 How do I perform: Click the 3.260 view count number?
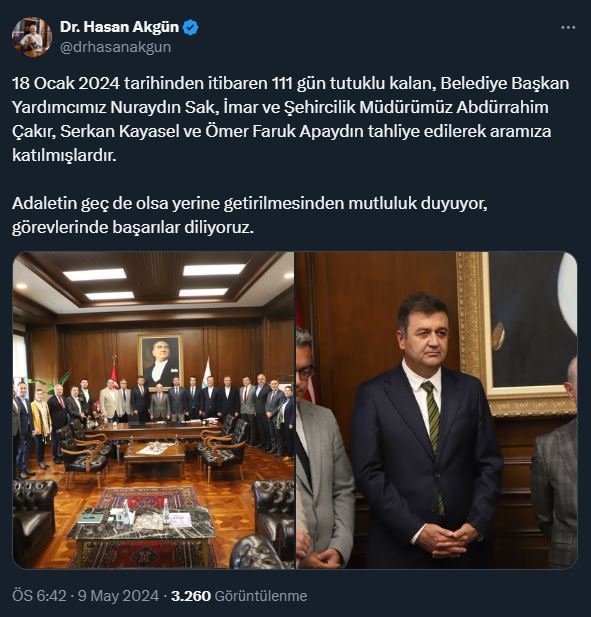[x=191, y=596]
